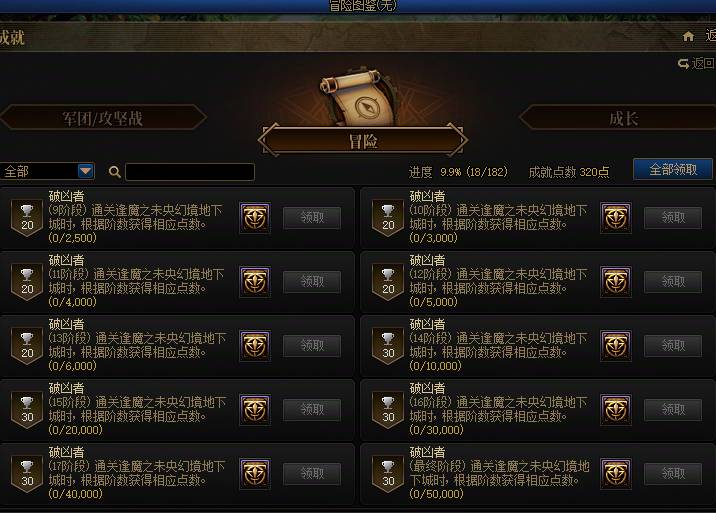716x513 pixels.
Task: Click reward icon for 9阶段 achievement
Action: (x=255, y=218)
